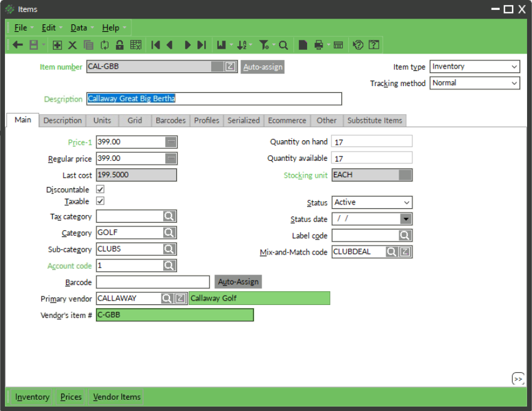Click the refresh record icon
The width and height of the screenshot is (532, 411).
pyautogui.click(x=105, y=45)
